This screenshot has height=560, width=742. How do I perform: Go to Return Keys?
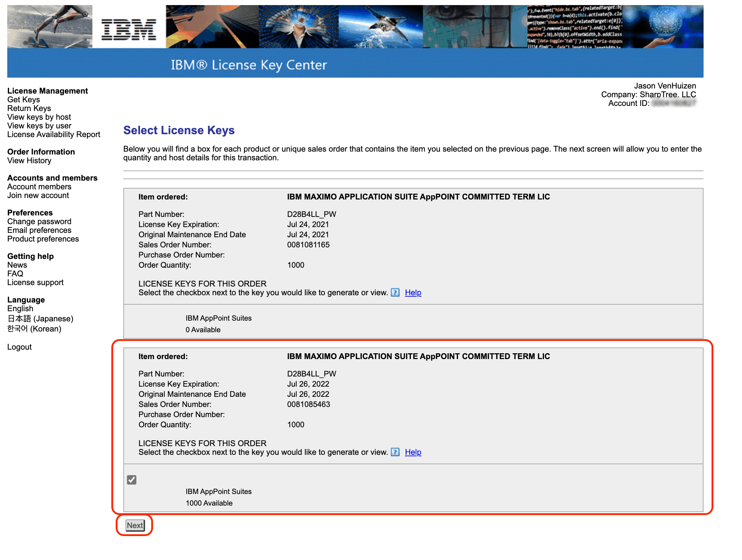[29, 108]
